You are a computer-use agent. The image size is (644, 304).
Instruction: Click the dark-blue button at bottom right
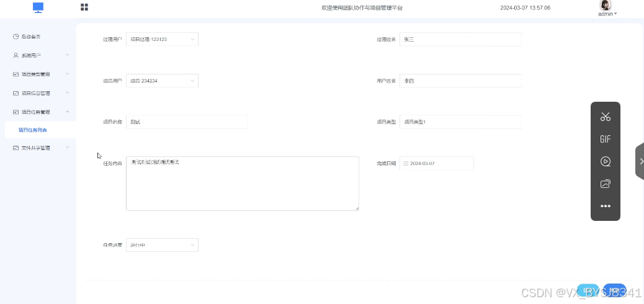[x=615, y=290]
